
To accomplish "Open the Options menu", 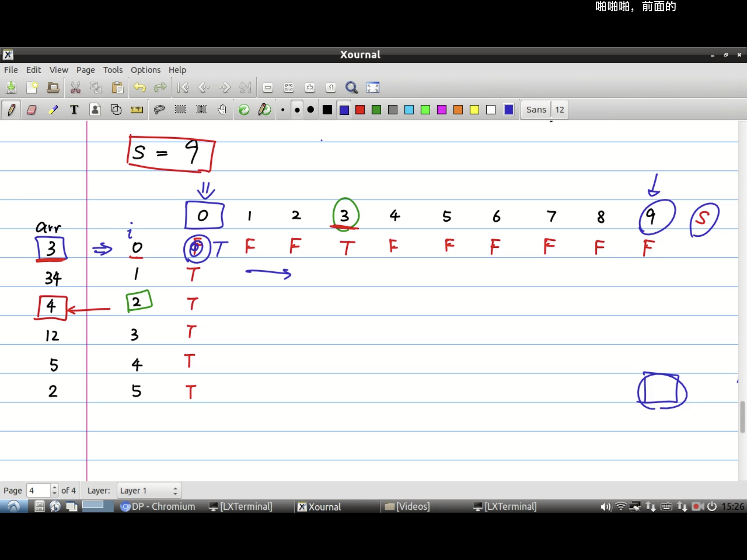I will [145, 70].
